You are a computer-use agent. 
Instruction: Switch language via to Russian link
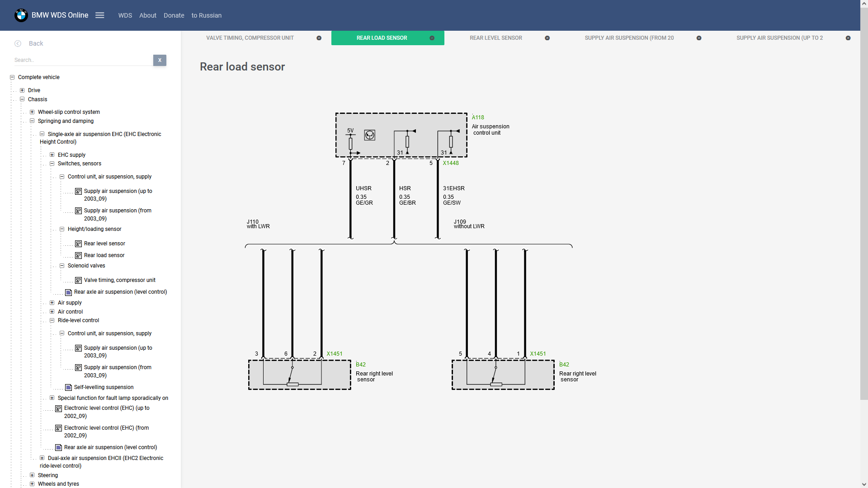click(206, 15)
